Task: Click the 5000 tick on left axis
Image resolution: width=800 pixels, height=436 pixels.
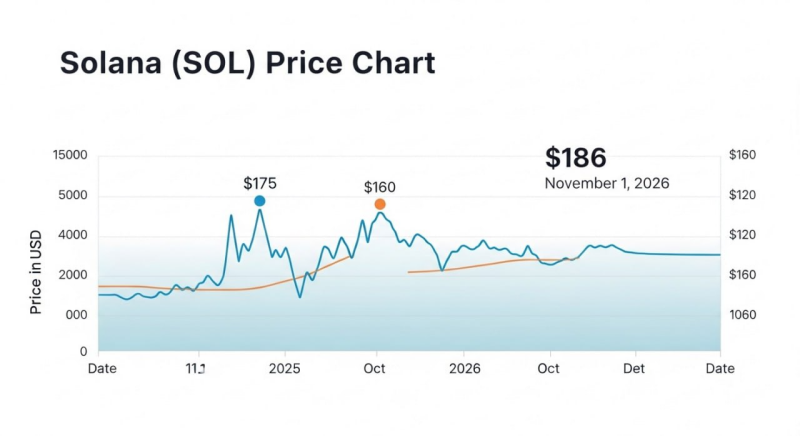Action: pos(72,195)
